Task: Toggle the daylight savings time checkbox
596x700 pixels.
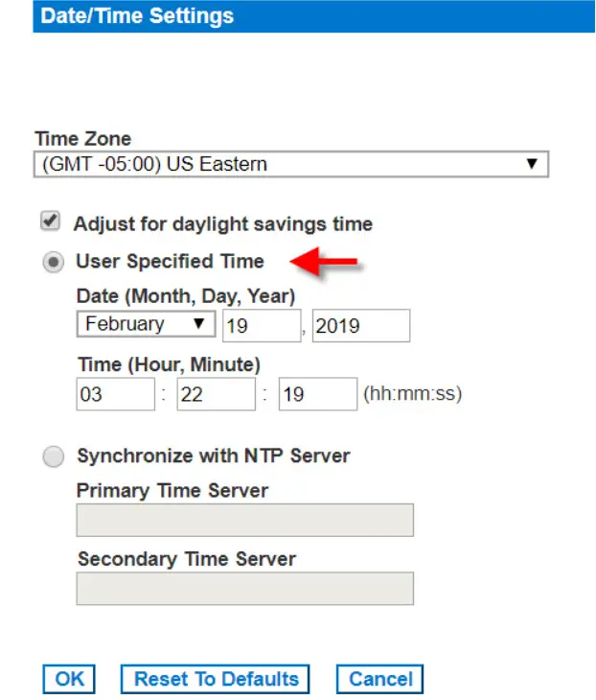Action: coord(51,222)
